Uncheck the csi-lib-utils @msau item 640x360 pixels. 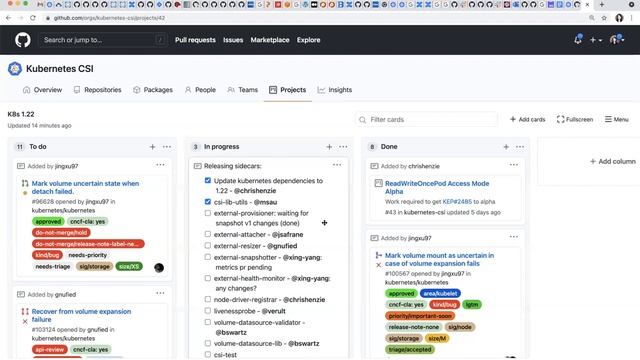pyautogui.click(x=208, y=202)
